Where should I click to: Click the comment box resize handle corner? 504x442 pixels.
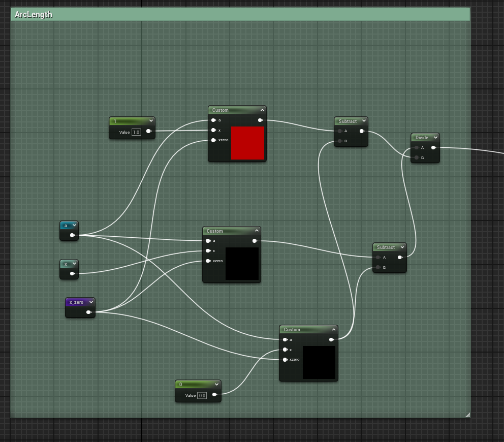click(467, 415)
